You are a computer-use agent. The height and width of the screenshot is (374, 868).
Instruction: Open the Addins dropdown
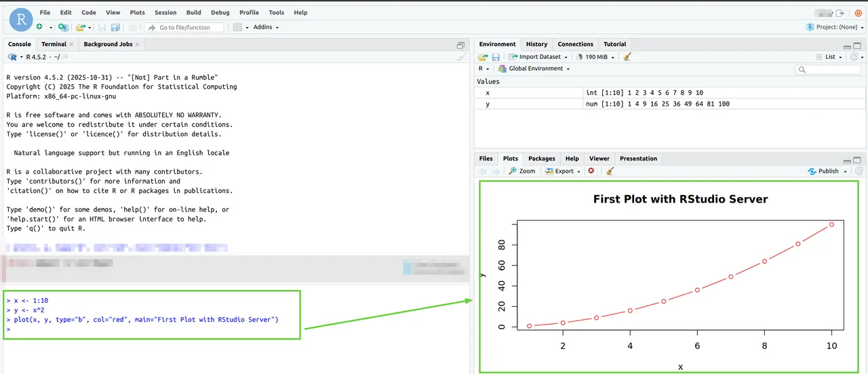(x=266, y=27)
